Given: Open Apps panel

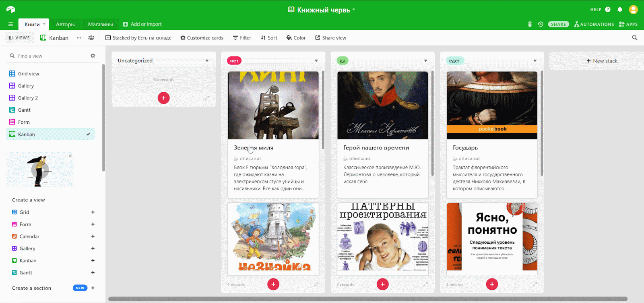Looking at the screenshot, I should 628,24.
